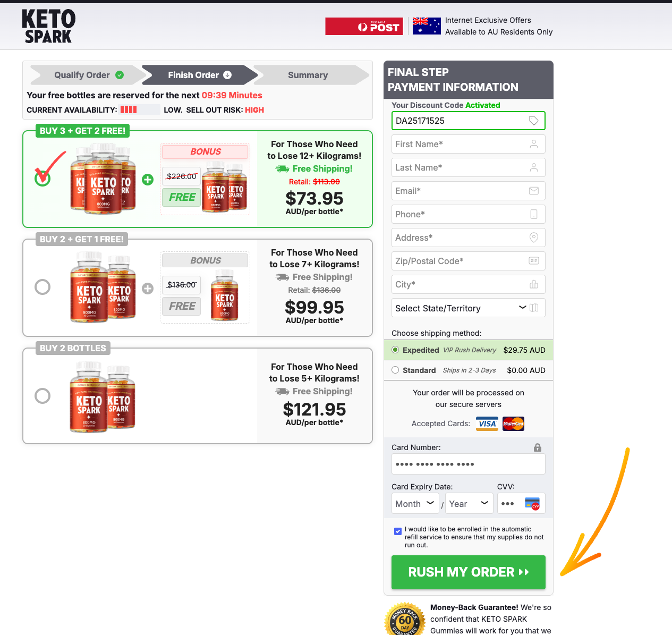
Task: Click the location pin icon in Address field
Action: 534,238
